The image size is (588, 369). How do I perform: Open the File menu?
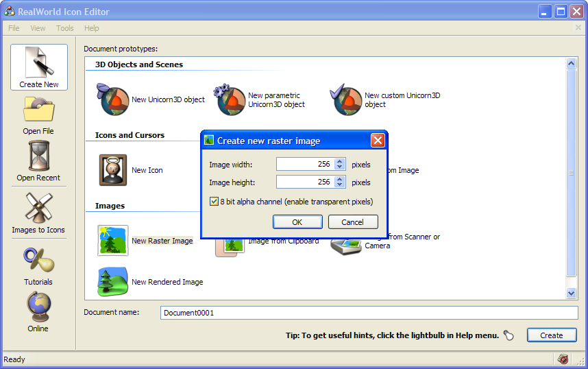[x=14, y=28]
